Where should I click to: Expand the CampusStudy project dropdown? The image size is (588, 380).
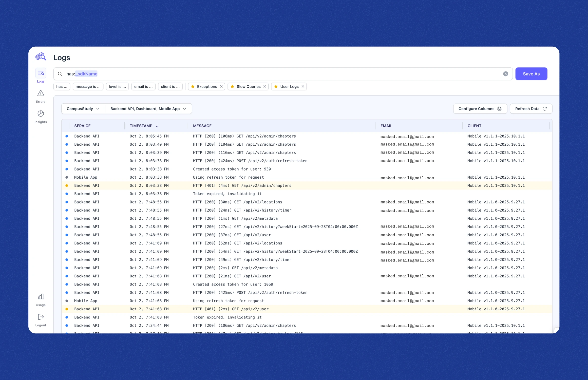tap(83, 109)
